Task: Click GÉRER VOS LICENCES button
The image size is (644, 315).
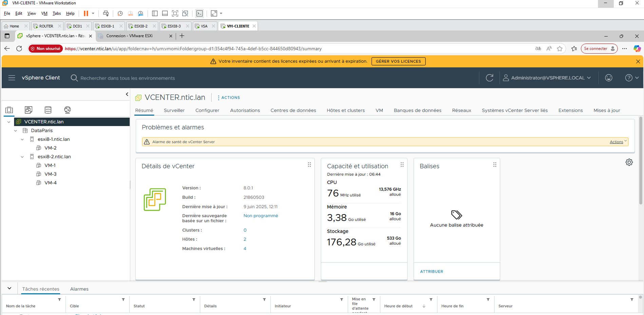Action: 398,61
